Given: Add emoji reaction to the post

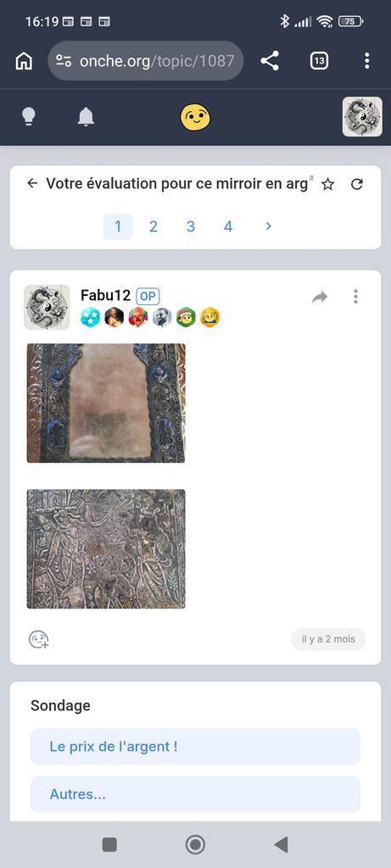Looking at the screenshot, I should (x=39, y=639).
